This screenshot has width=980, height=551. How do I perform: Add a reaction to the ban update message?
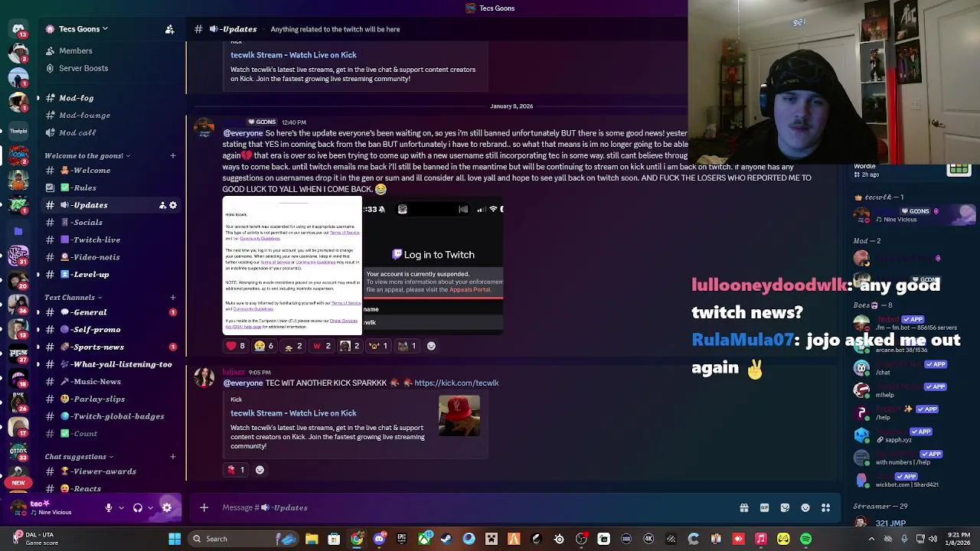431,346
